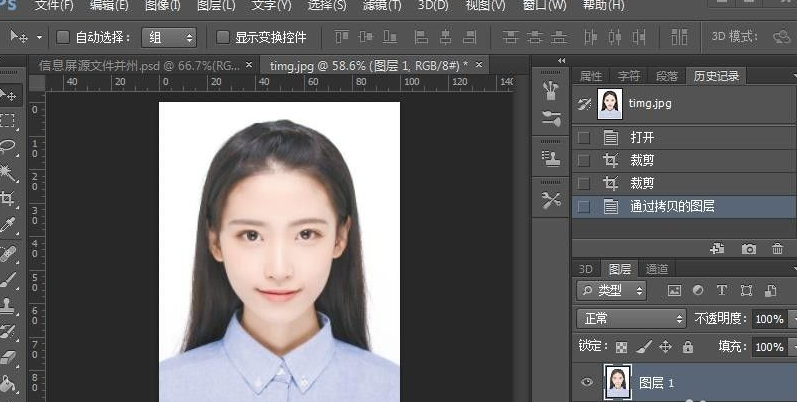Toggle lock transparent pixels
Viewport: 797px width, 402px height.
pos(621,347)
